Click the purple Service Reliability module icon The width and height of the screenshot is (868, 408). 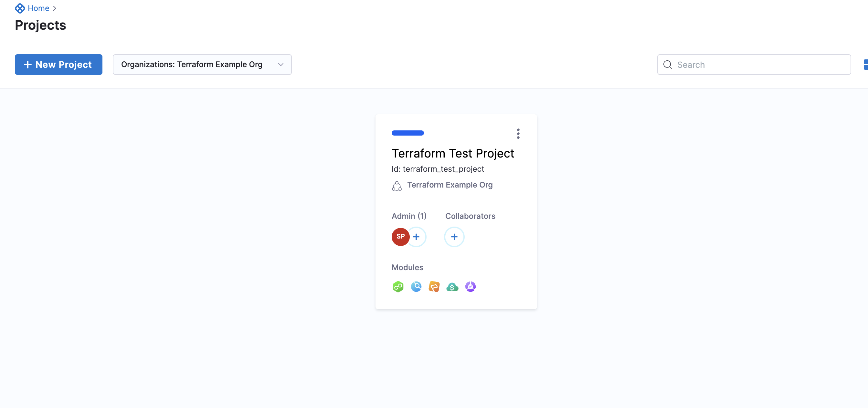[471, 287]
